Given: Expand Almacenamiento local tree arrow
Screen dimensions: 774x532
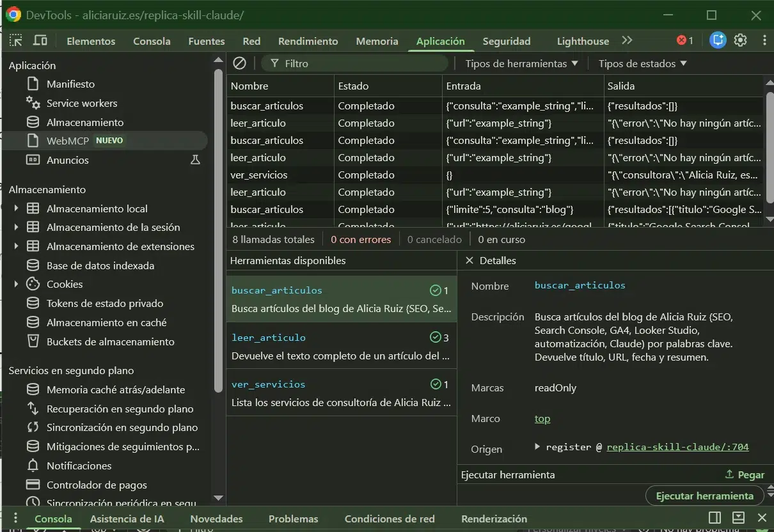Looking at the screenshot, I should [16, 208].
